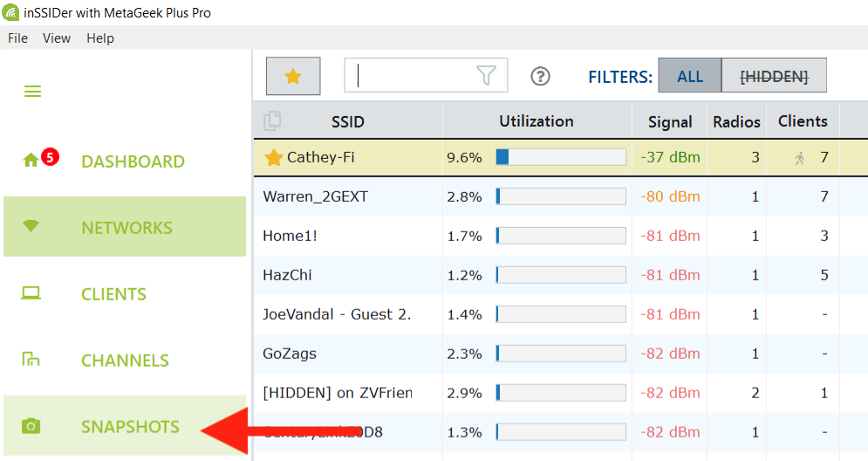The image size is (868, 461).
Task: Click the Cathey-Fi radios count 3
Action: coord(755,158)
